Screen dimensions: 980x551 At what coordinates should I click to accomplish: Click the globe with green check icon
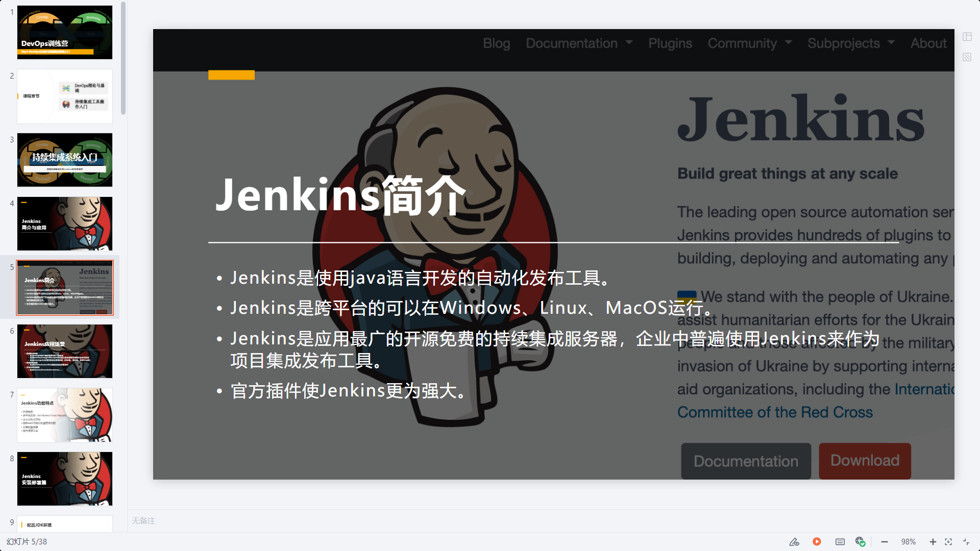coord(861,542)
